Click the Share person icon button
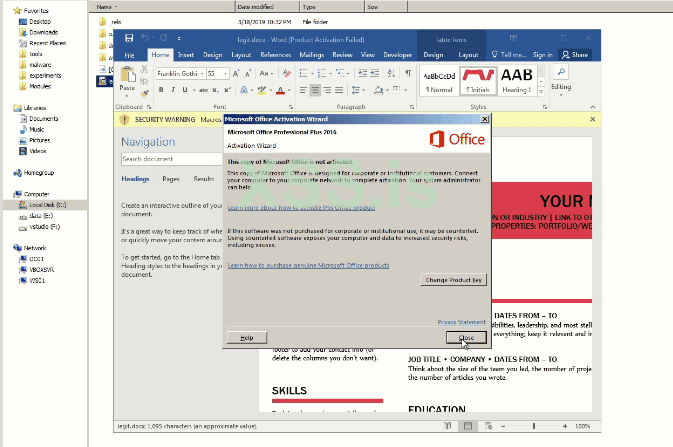This screenshot has height=447, width=673. 575,55
